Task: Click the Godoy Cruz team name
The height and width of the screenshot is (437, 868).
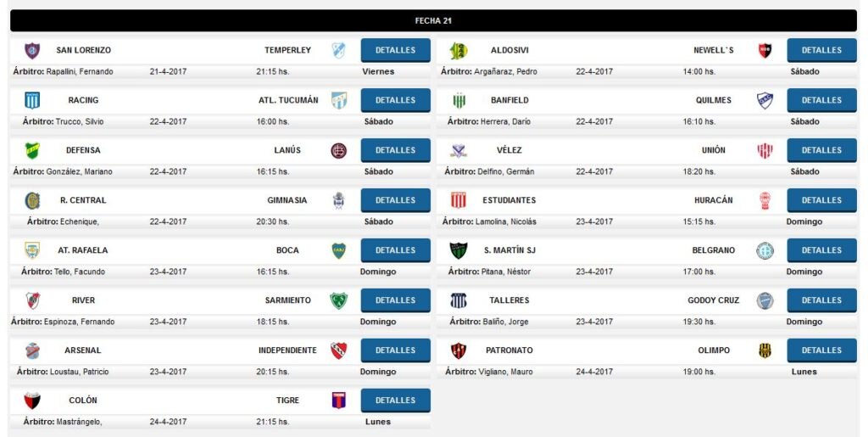Action: tap(713, 300)
